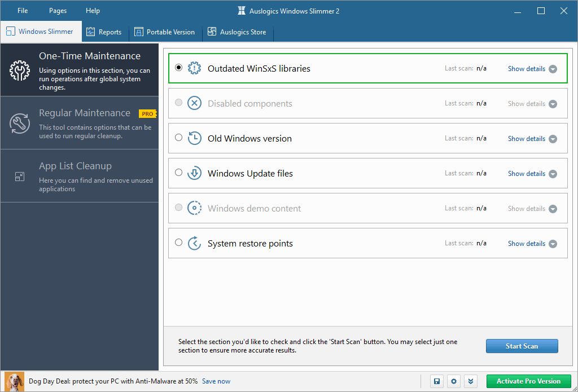The height and width of the screenshot is (392, 578).
Task: Open the File menu
Action: coord(23,11)
